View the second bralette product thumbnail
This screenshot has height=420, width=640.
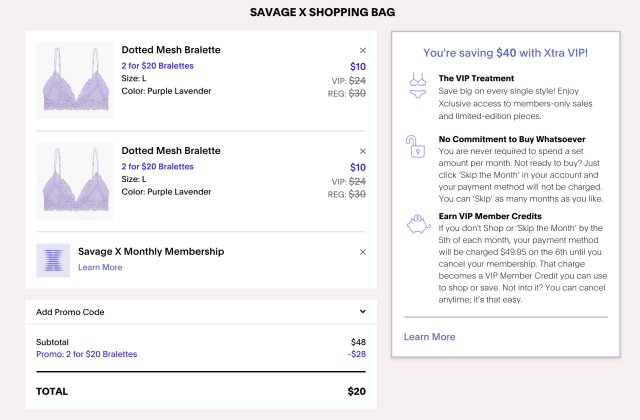click(74, 183)
